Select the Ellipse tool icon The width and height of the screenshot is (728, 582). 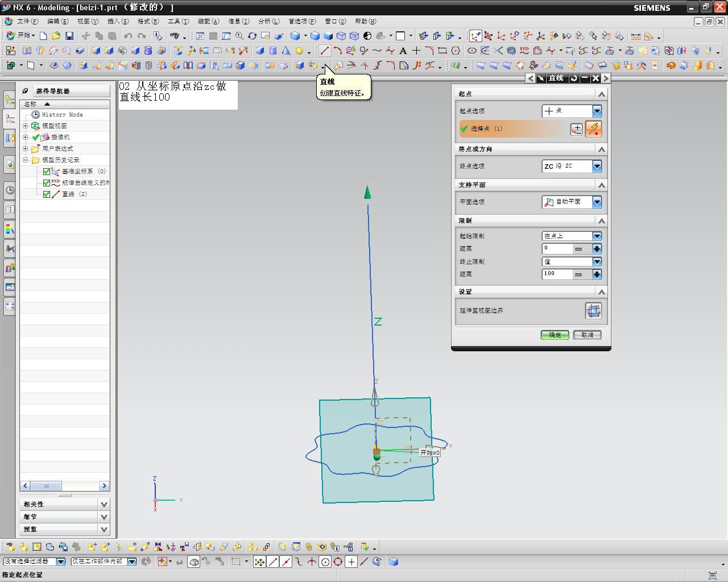click(472, 51)
